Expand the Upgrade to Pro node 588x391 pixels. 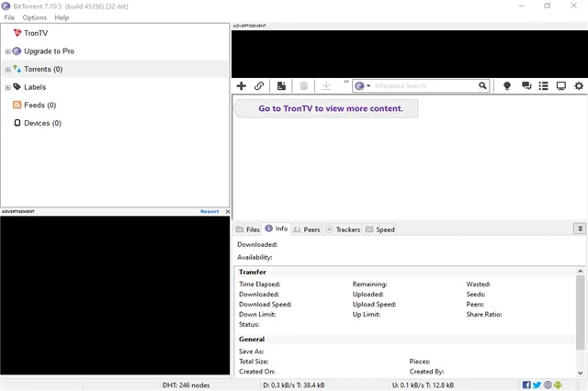pyautogui.click(x=7, y=51)
